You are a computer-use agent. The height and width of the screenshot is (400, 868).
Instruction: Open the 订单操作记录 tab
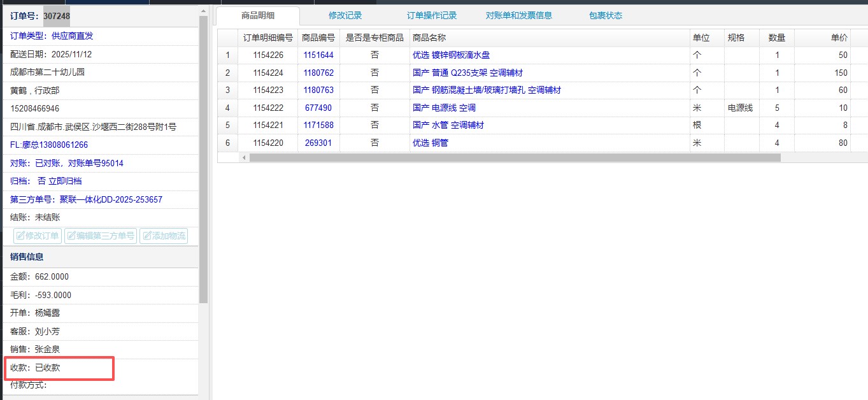pyautogui.click(x=432, y=16)
